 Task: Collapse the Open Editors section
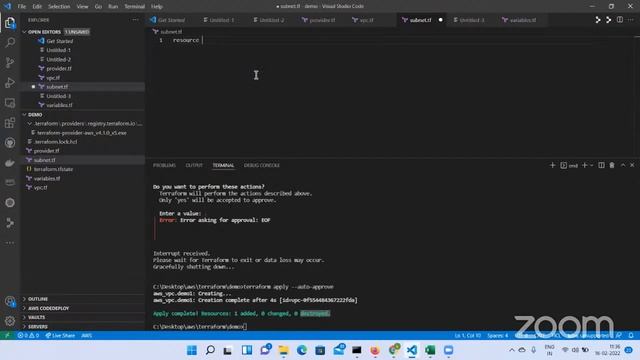click(x=24, y=32)
